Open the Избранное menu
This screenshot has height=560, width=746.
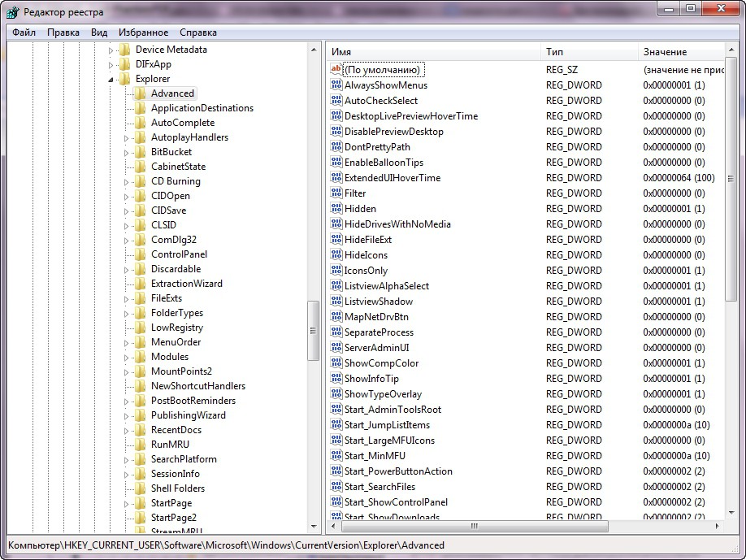pos(143,33)
